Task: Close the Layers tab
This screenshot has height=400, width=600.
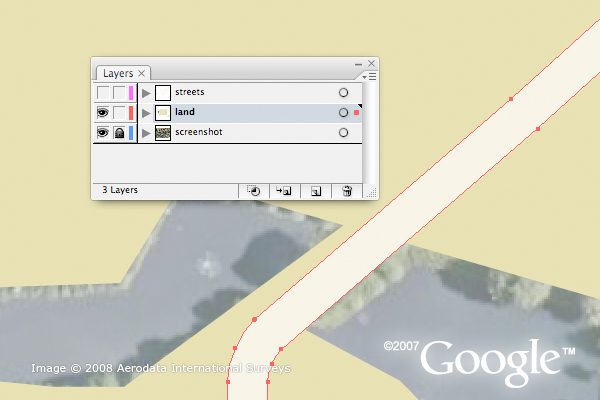Action: click(142, 73)
